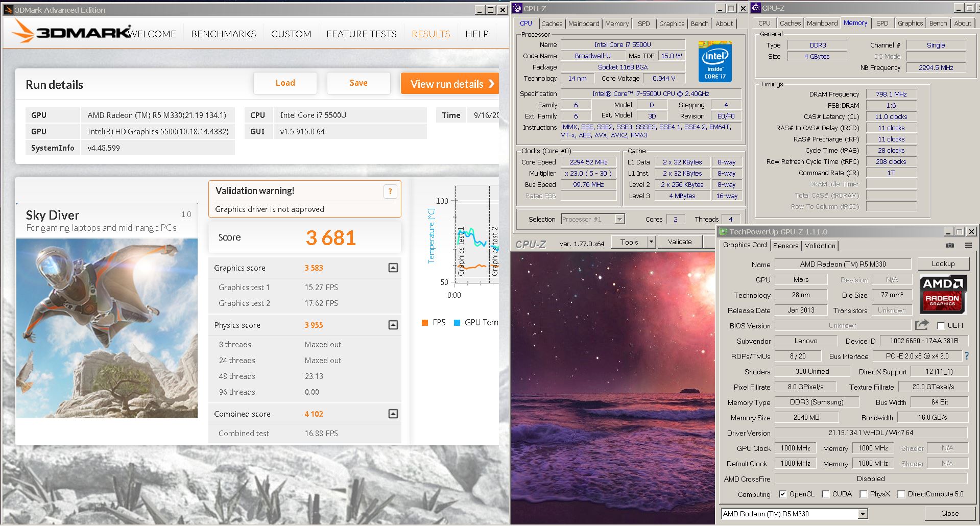This screenshot has width=980, height=526.
Task: Toggle the PhysX checkbox
Action: pos(863,494)
